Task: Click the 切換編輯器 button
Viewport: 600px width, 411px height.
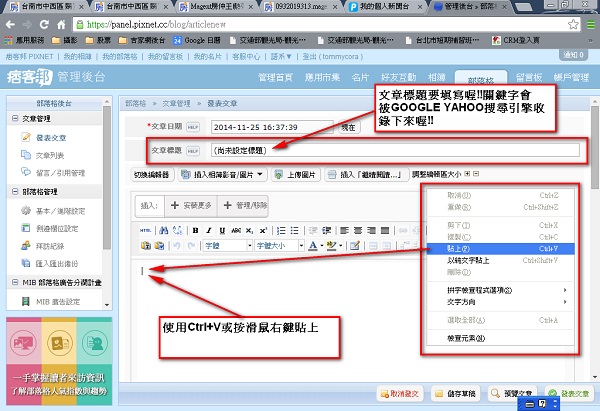Action: [152, 175]
